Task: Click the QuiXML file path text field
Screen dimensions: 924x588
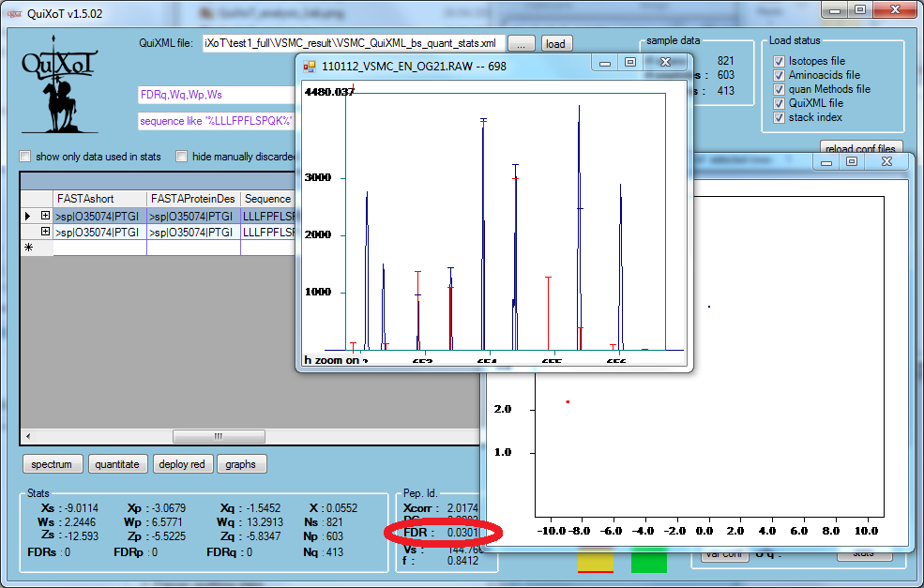Action: [x=355, y=44]
